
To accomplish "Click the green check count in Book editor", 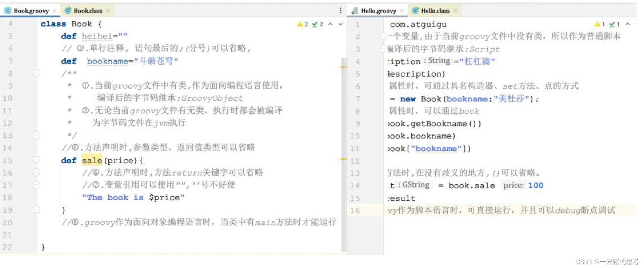I will (x=317, y=24).
